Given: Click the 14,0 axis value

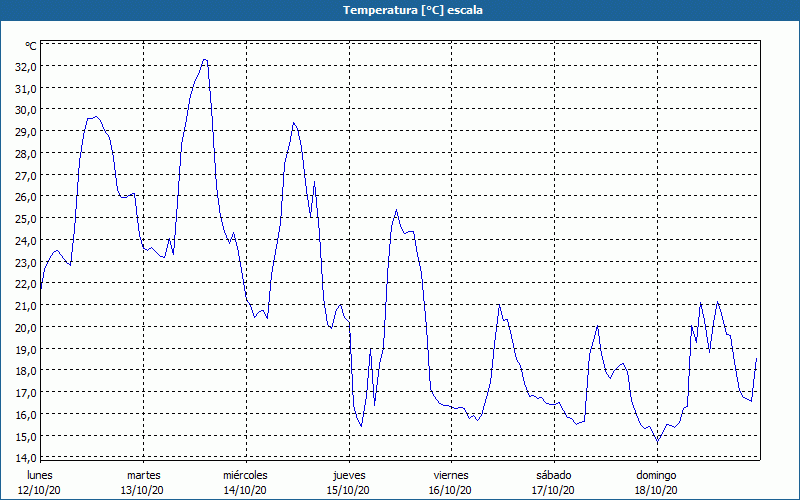Looking at the screenshot, I should (27, 458).
